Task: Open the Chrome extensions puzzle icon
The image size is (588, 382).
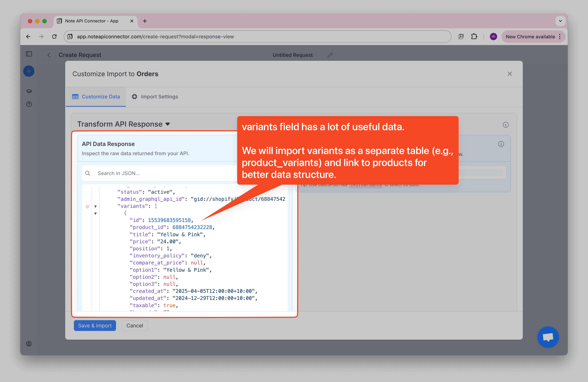Action: 474,37
